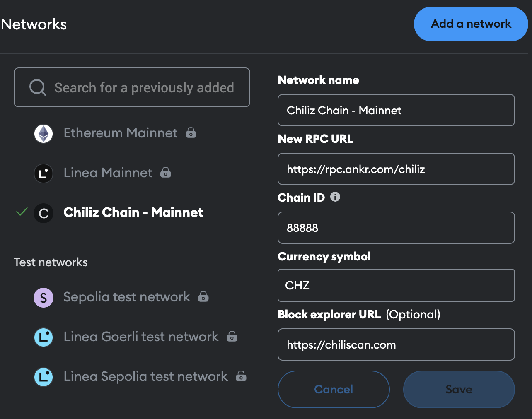Focus the Network name input field

396,110
